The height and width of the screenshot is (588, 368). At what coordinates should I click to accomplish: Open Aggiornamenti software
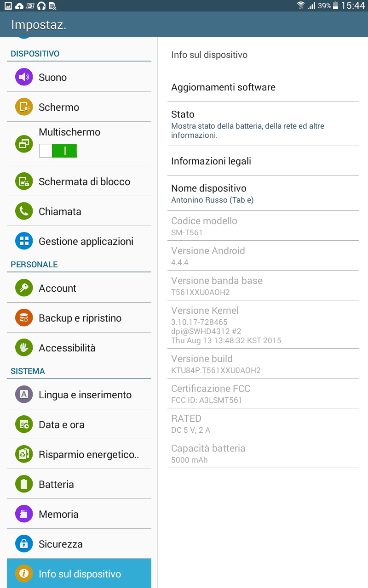[x=263, y=87]
